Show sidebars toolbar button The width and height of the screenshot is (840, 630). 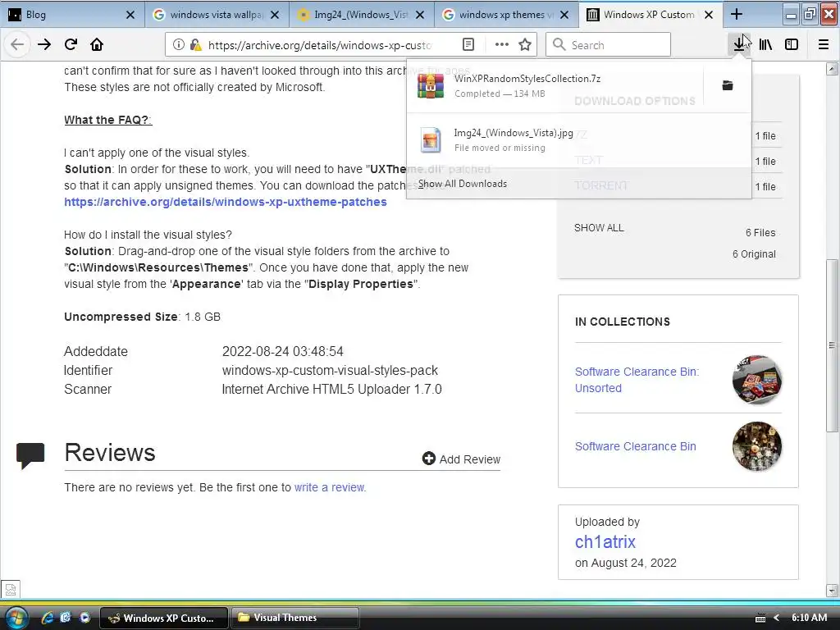(x=792, y=44)
